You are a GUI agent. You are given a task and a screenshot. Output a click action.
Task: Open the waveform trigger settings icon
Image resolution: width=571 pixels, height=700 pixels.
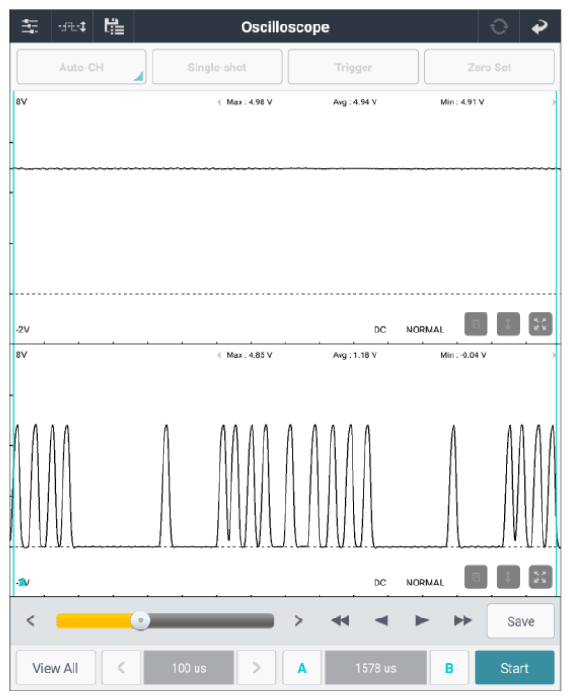[72, 27]
